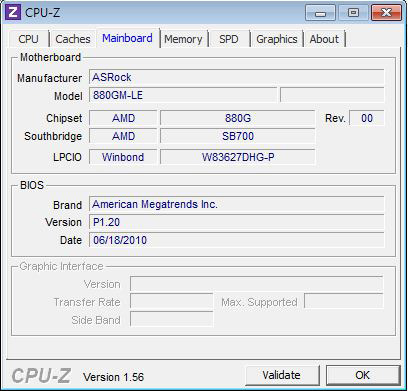
Task: Click the Winbond LPCIO vendor value
Action: tap(123, 157)
